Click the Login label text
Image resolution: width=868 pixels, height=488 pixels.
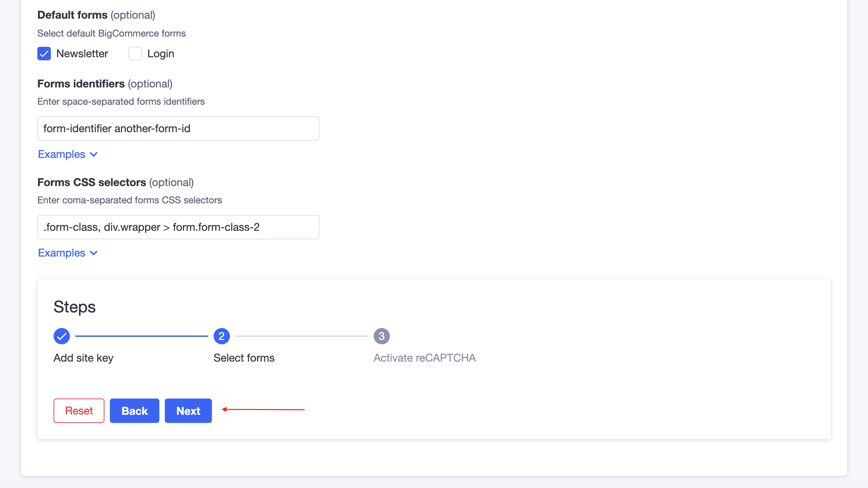coord(161,54)
